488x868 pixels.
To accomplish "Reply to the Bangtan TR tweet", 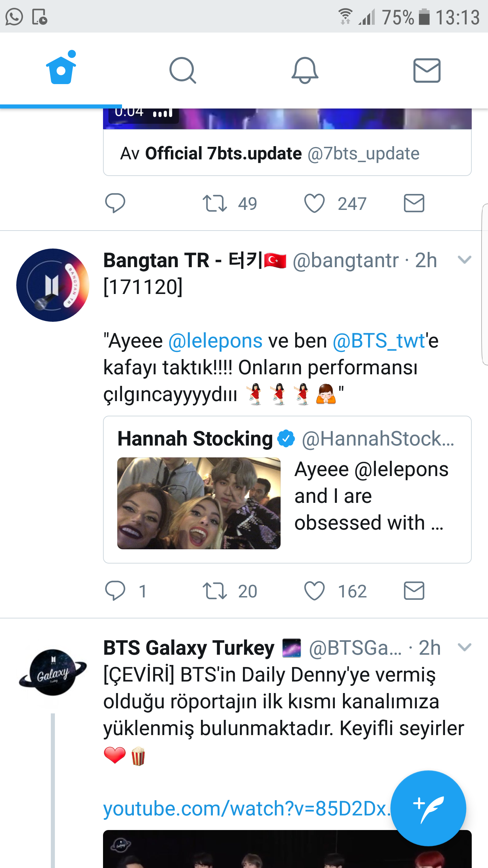I will [115, 591].
